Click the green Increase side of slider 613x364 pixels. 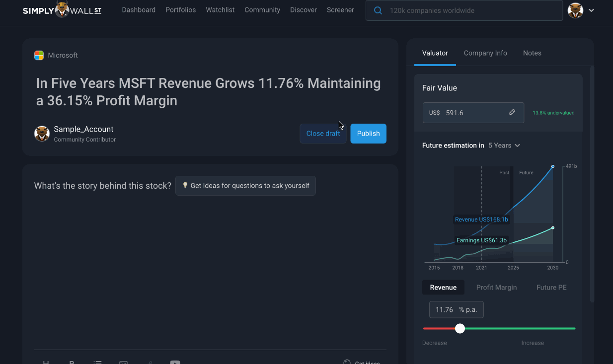[x=520, y=328]
